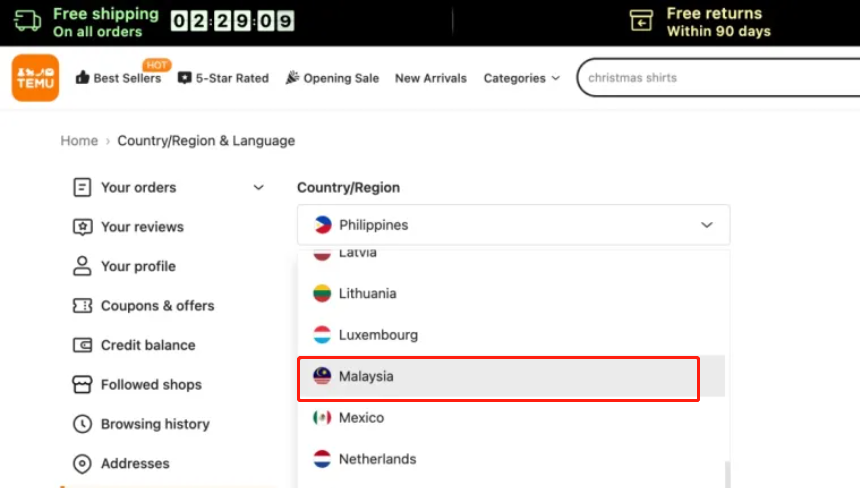Expand the Your orders chevron

pos(258,187)
